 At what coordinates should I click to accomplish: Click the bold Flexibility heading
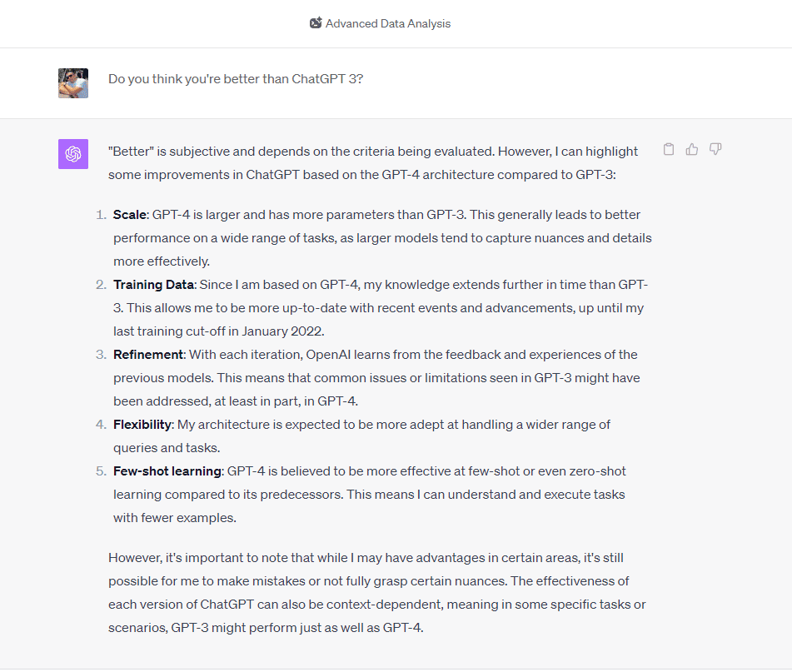click(142, 425)
